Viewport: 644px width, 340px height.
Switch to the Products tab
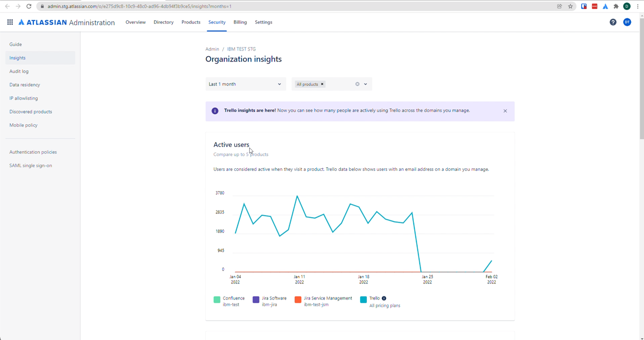click(x=191, y=22)
